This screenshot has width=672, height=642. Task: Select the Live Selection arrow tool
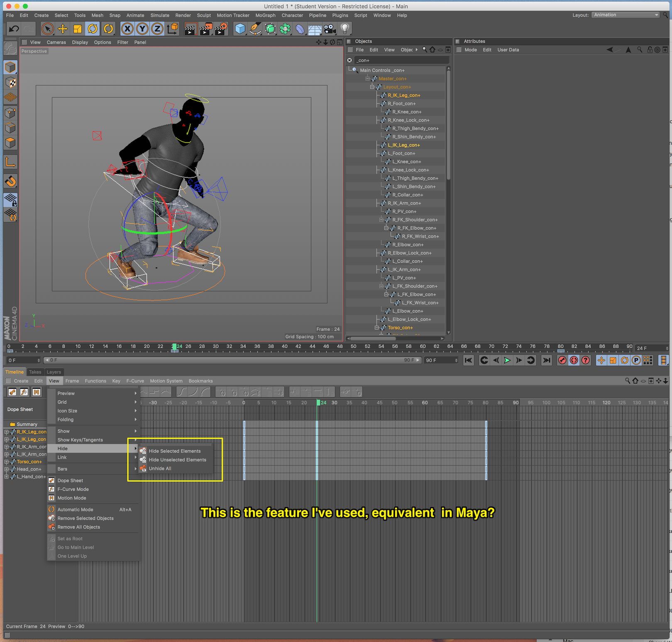[x=48, y=29]
